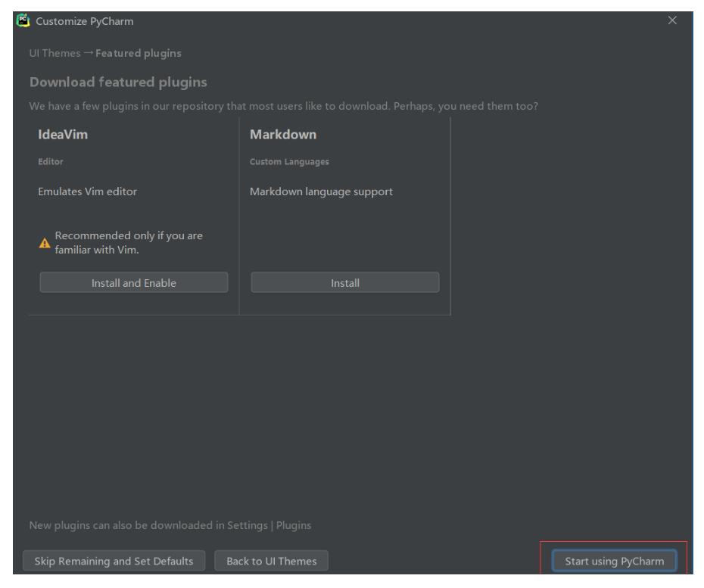Viewport: 704px width, 588px height.
Task: Click the Markdown language support description
Action: (321, 191)
